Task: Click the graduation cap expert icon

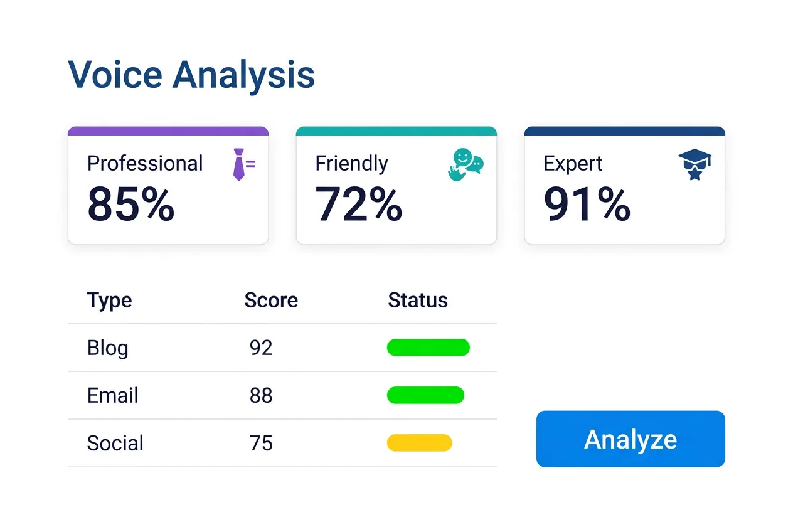Action: pyautogui.click(x=695, y=164)
